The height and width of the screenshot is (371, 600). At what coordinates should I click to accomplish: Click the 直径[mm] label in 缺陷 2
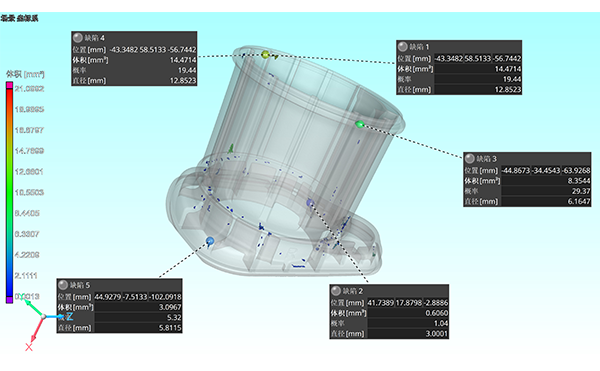[347, 334]
